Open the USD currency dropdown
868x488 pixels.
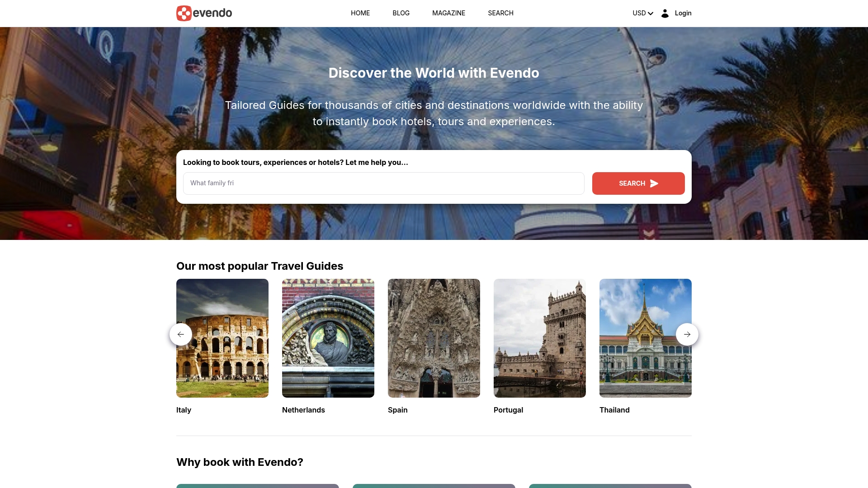click(642, 13)
